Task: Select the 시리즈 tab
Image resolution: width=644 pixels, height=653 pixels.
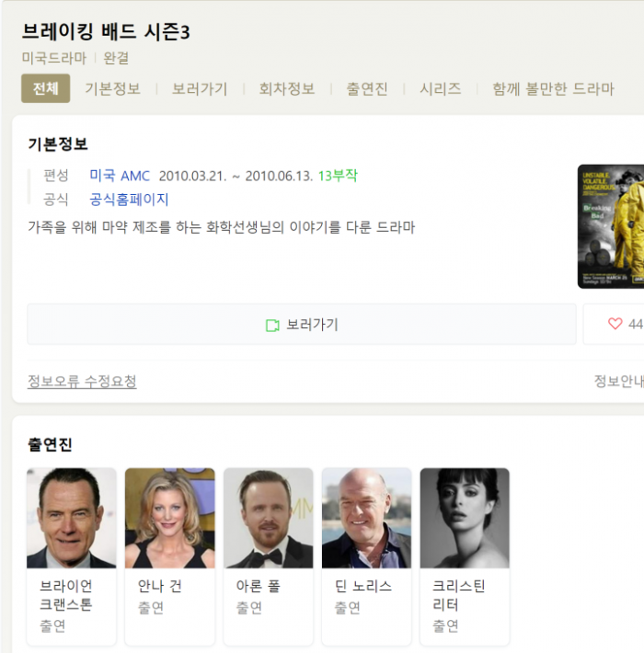Action: (440, 89)
